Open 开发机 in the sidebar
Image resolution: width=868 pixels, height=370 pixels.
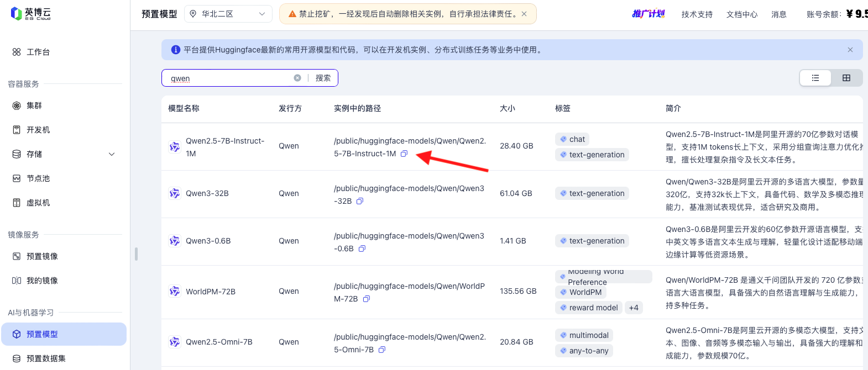point(38,130)
